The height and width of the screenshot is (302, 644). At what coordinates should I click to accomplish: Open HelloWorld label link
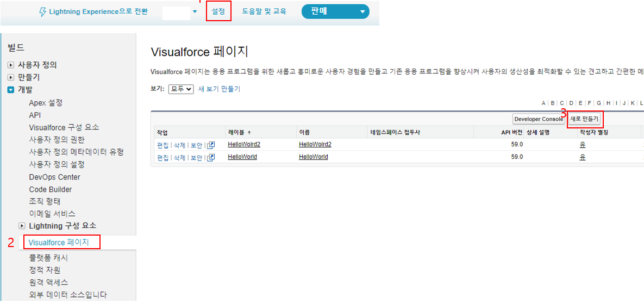click(242, 157)
